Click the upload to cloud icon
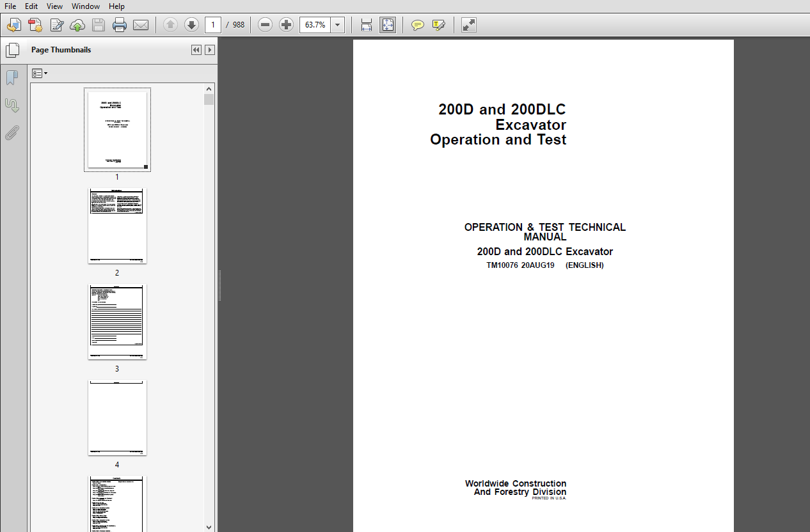810x532 pixels. pyautogui.click(x=77, y=25)
